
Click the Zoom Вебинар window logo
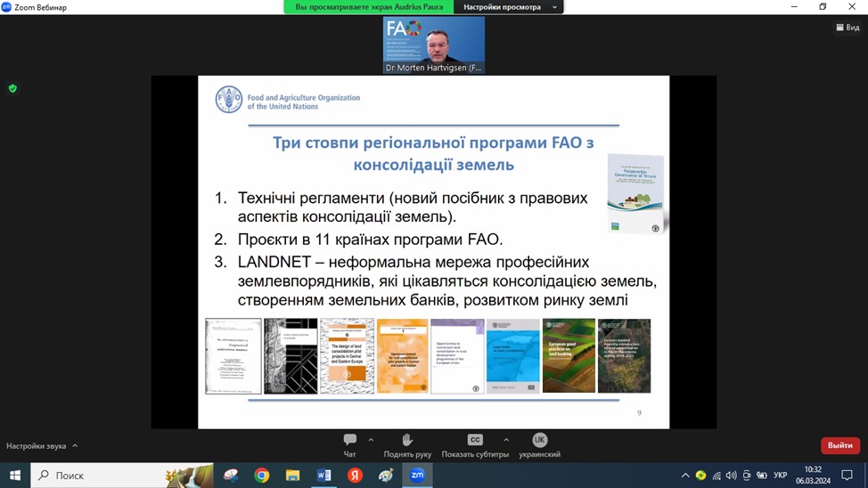pyautogui.click(x=6, y=7)
